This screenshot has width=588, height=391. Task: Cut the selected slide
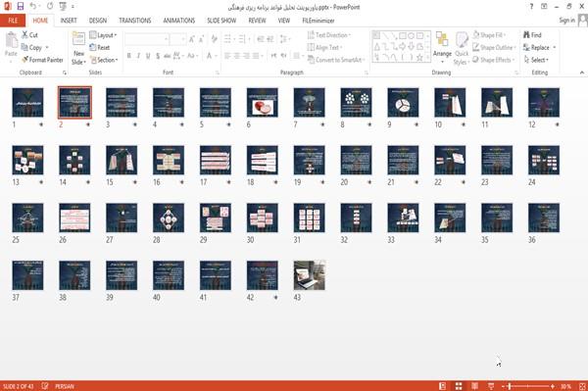(29, 35)
